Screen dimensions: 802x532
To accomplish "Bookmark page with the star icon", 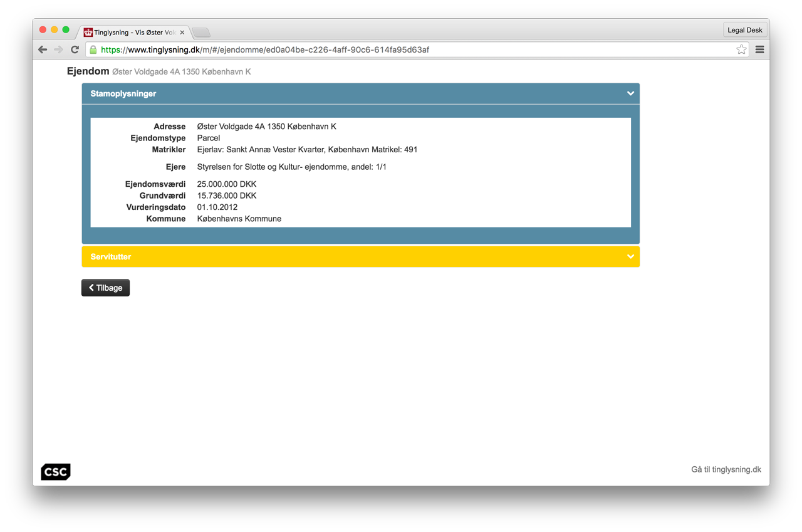I will click(x=741, y=50).
